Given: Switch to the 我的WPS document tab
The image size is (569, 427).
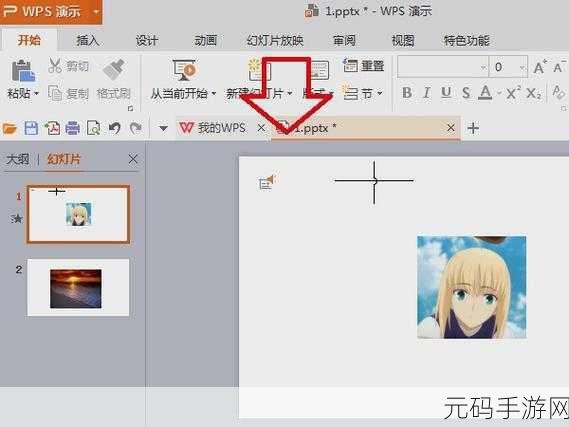Looking at the screenshot, I should 213,128.
